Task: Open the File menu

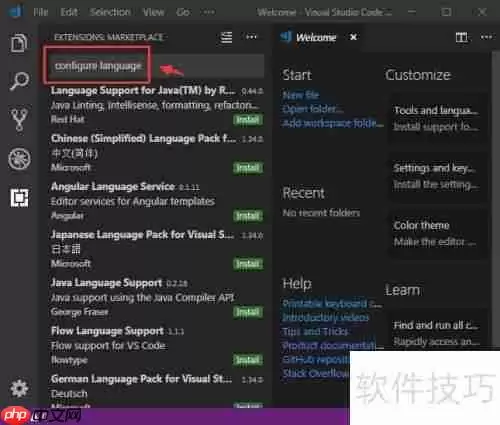Action: (x=41, y=12)
